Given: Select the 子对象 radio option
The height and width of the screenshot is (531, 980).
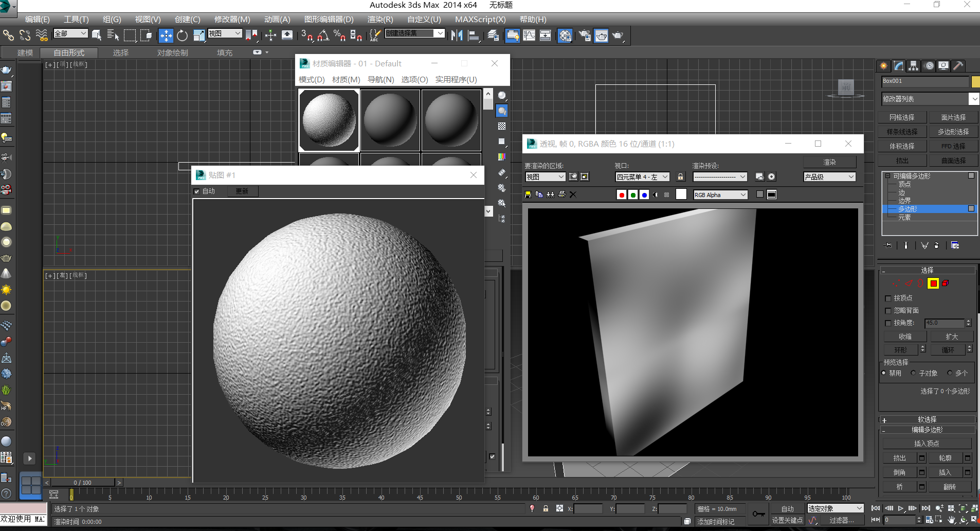Looking at the screenshot, I should tap(913, 373).
